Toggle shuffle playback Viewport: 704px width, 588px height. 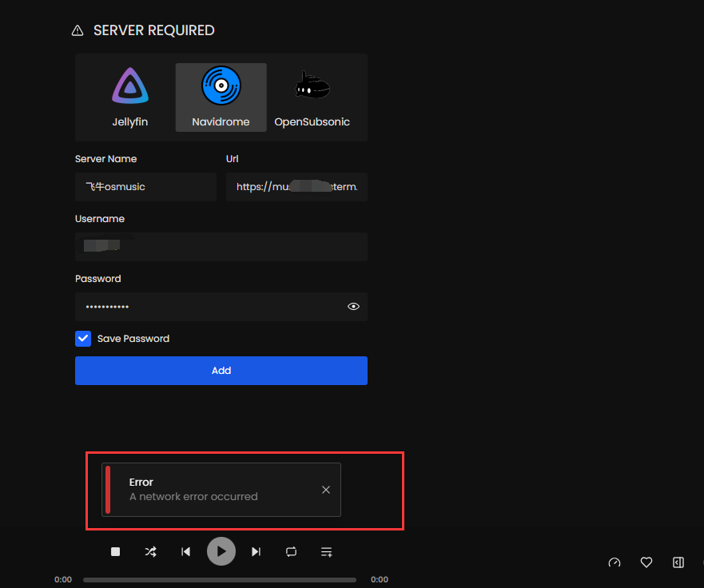(x=151, y=551)
